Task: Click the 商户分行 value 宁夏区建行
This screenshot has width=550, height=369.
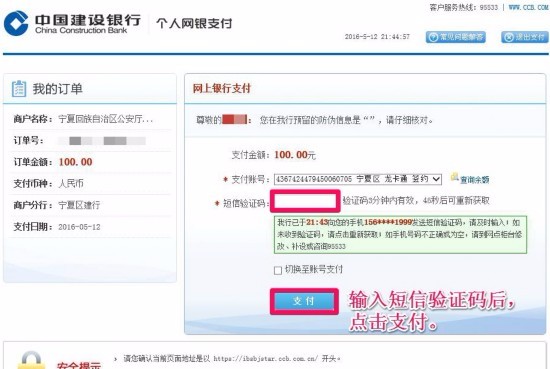Action: pos(79,205)
